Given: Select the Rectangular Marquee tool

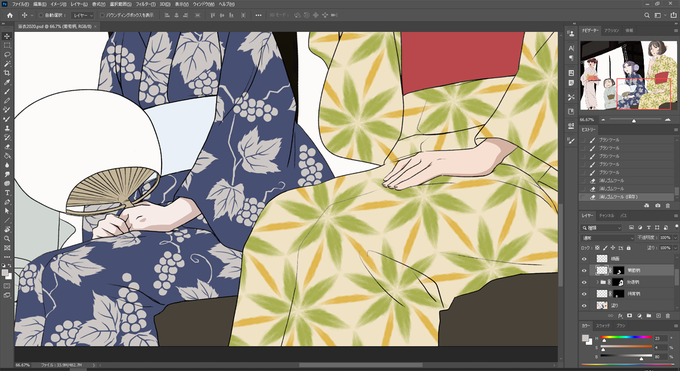Looking at the screenshot, I should tap(7, 46).
